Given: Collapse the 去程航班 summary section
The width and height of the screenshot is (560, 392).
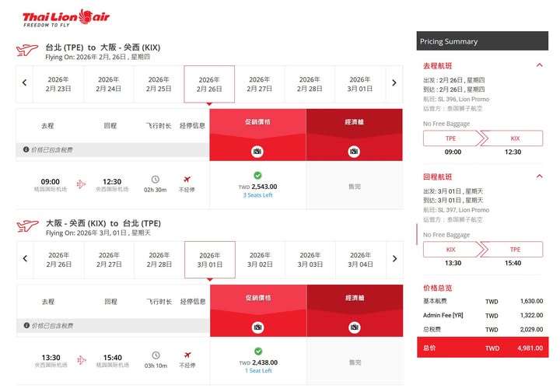Looking at the screenshot, I should [x=540, y=65].
